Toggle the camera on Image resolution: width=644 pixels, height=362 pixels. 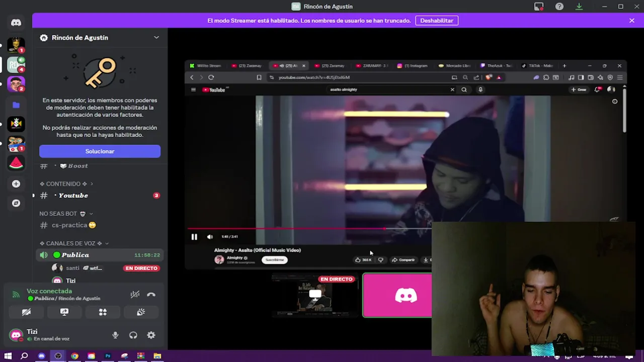click(26, 312)
